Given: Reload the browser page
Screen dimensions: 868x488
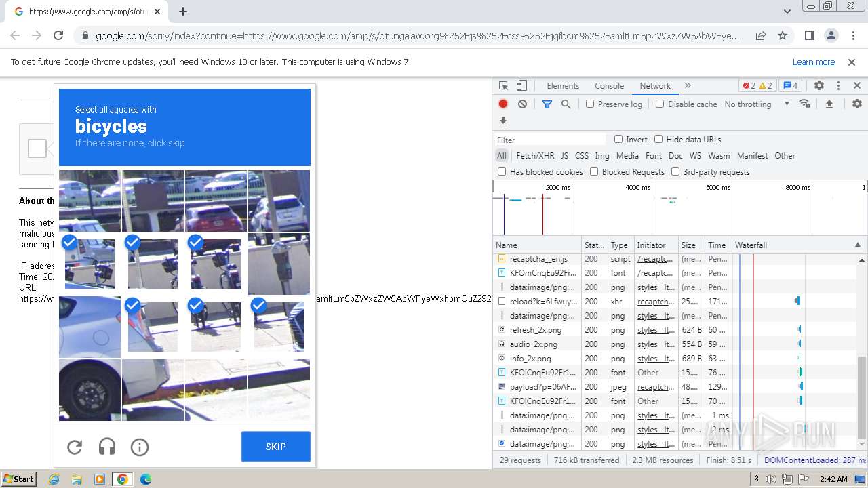Looking at the screenshot, I should (58, 35).
